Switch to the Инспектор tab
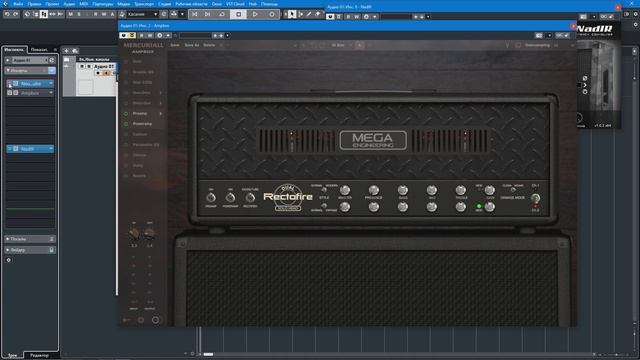 14,50
